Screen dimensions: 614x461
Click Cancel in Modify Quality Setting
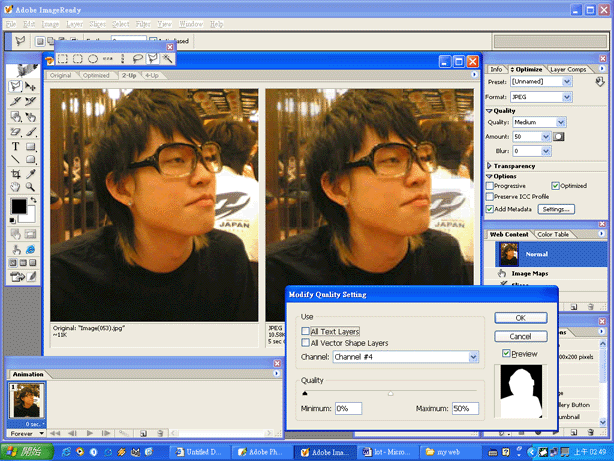520,336
